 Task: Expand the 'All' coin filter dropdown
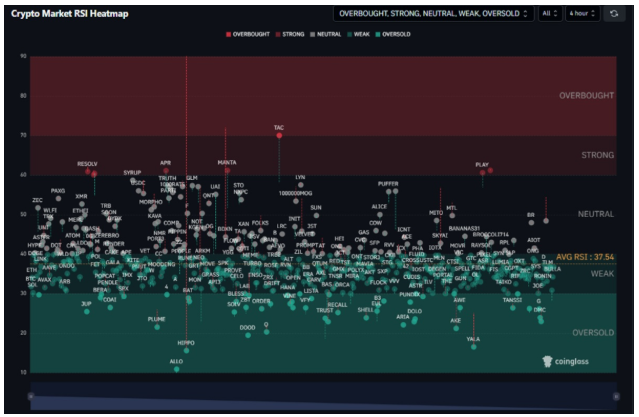tap(549, 15)
